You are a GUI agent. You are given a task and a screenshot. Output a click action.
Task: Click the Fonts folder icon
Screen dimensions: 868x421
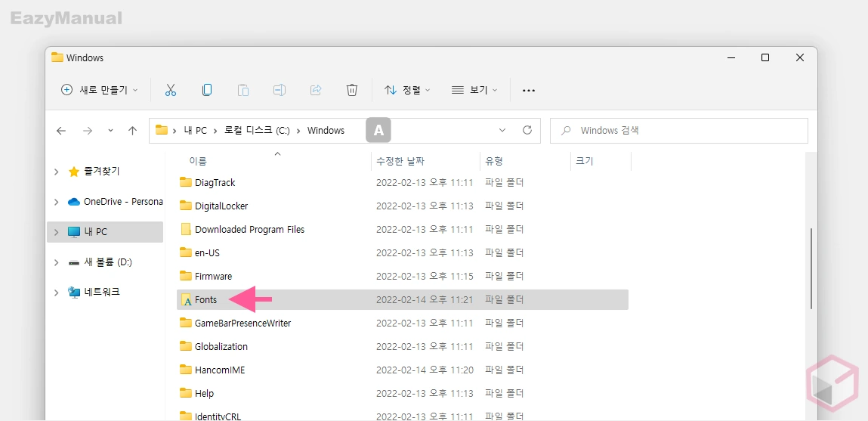tap(186, 299)
